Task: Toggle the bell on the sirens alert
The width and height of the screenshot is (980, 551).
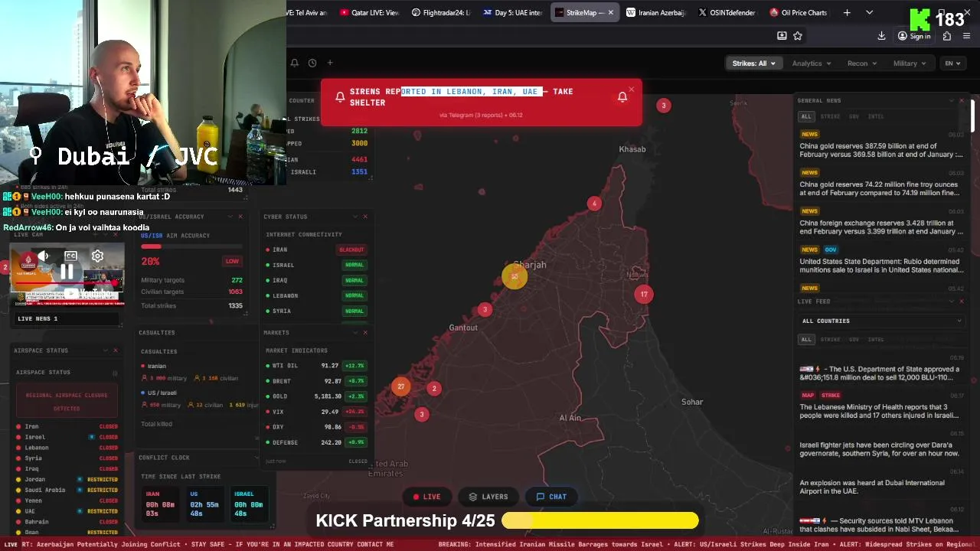Action: (622, 97)
